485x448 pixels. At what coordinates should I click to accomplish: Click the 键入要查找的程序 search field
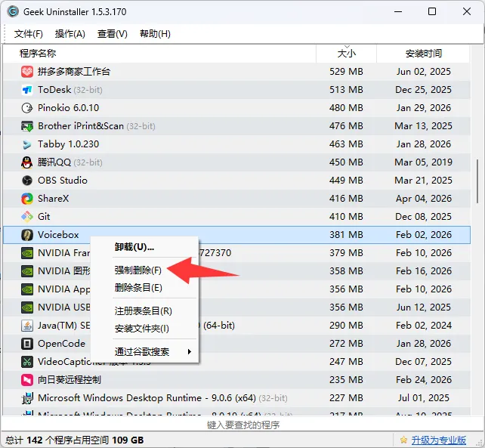[x=242, y=425]
